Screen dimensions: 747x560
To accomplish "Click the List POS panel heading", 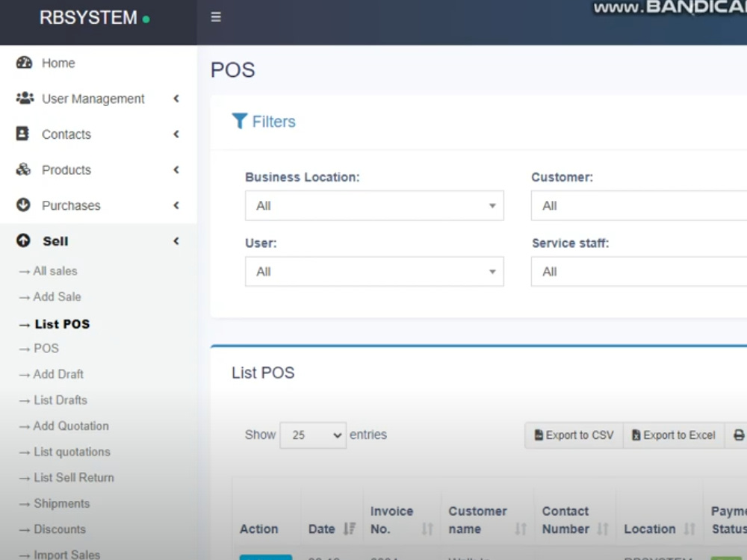I will pos(263,373).
